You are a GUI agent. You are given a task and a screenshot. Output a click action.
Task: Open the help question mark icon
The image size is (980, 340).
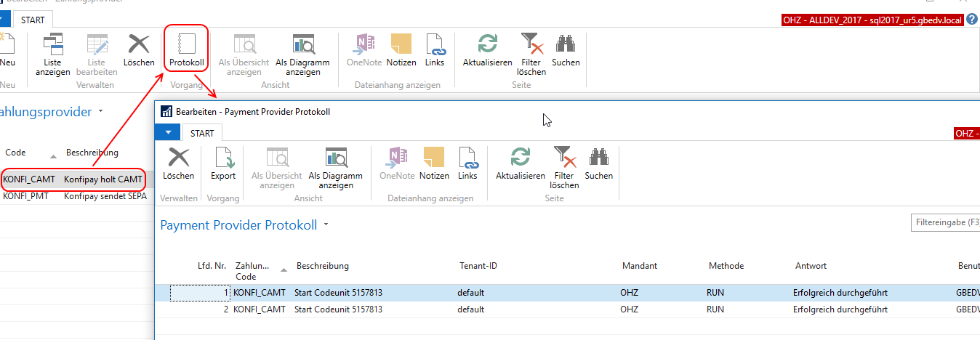972,20
